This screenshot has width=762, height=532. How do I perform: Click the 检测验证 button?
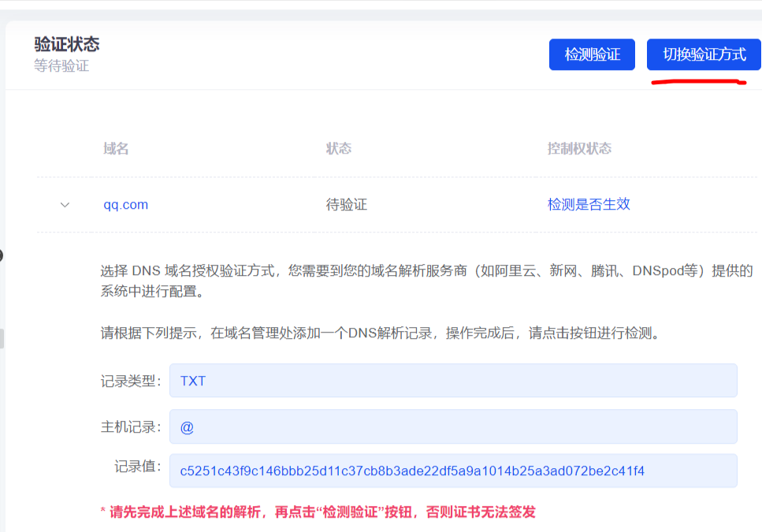pyautogui.click(x=592, y=54)
